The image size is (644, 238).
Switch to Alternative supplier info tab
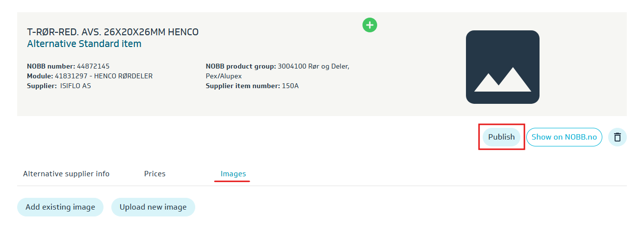pyautogui.click(x=66, y=174)
